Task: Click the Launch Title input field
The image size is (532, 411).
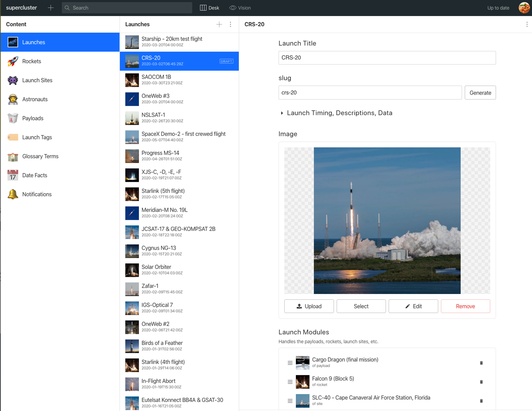Action: tap(387, 58)
